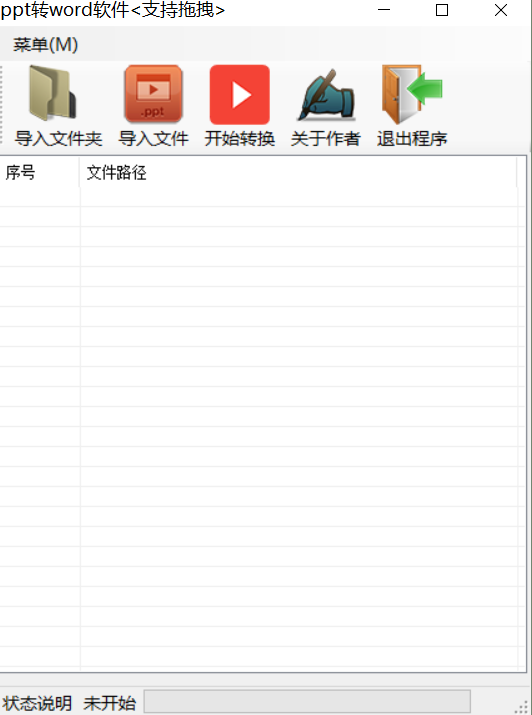
Task: Click the window resize grip corner
Action: pos(522,706)
